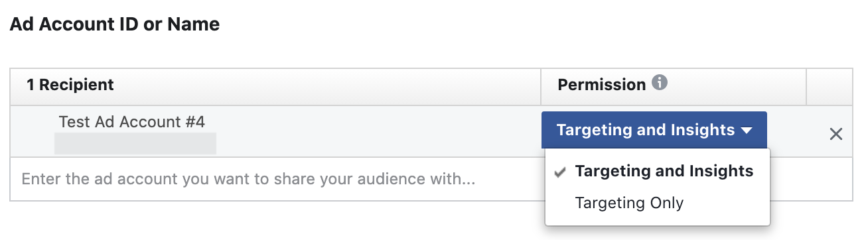Click the white caret on the permission button

pos(747,131)
